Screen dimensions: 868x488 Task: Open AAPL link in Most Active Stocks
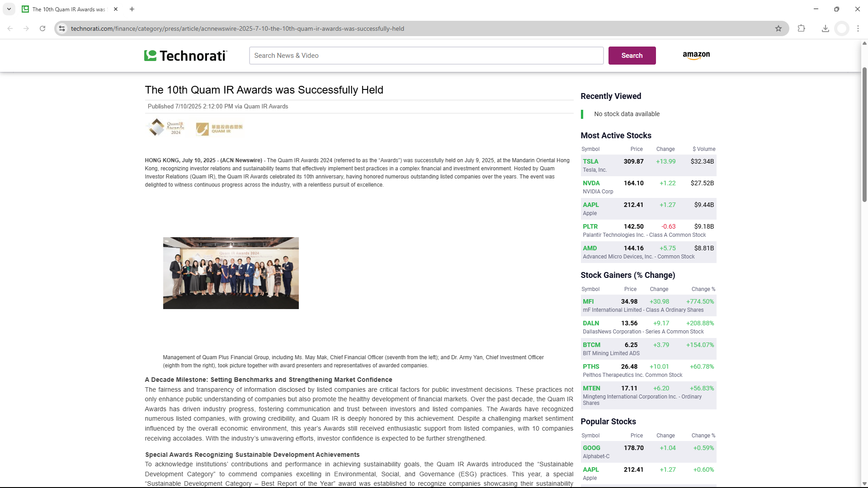(591, 205)
